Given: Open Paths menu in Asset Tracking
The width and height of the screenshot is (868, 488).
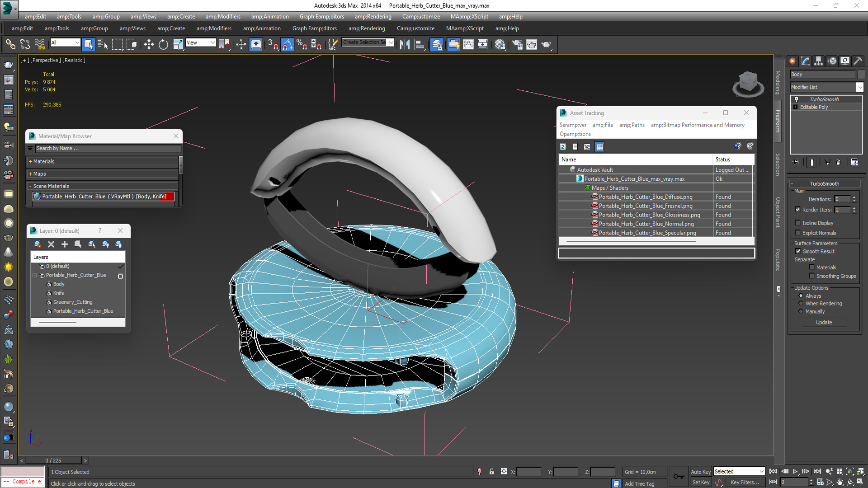Looking at the screenshot, I should click(x=632, y=125).
